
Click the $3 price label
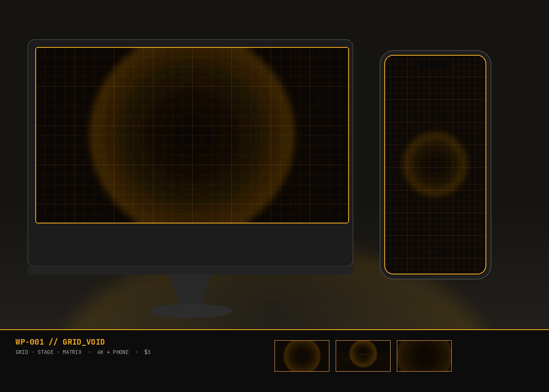pyautogui.click(x=147, y=352)
